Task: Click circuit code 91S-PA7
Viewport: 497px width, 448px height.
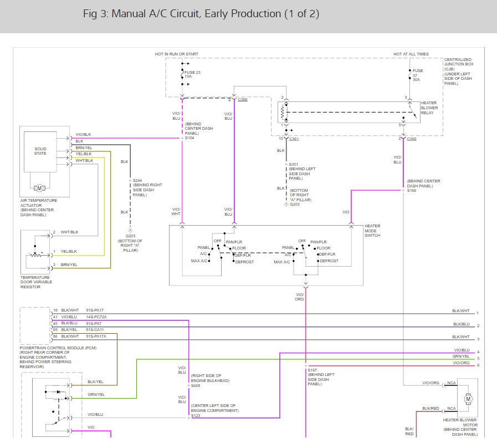Action: (x=94, y=324)
